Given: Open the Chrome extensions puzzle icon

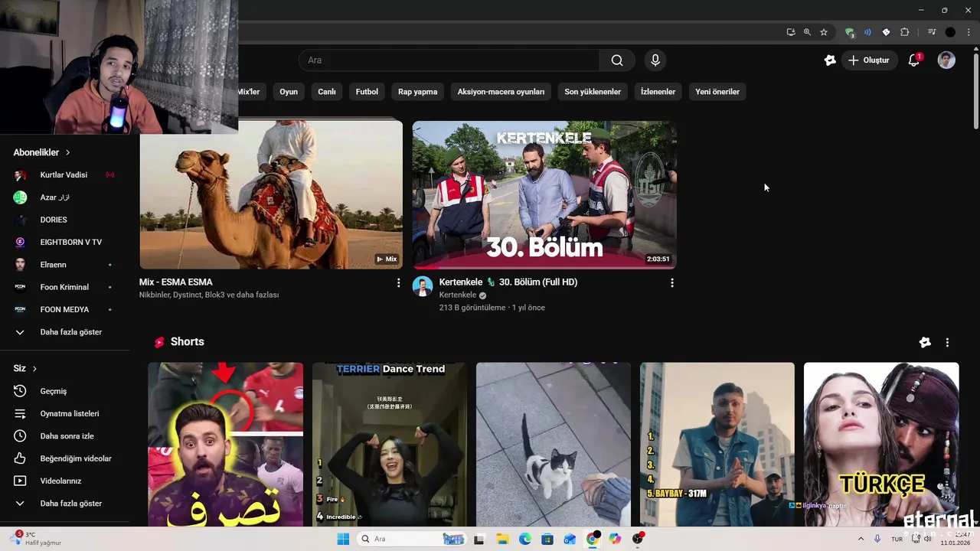Looking at the screenshot, I should [x=904, y=32].
